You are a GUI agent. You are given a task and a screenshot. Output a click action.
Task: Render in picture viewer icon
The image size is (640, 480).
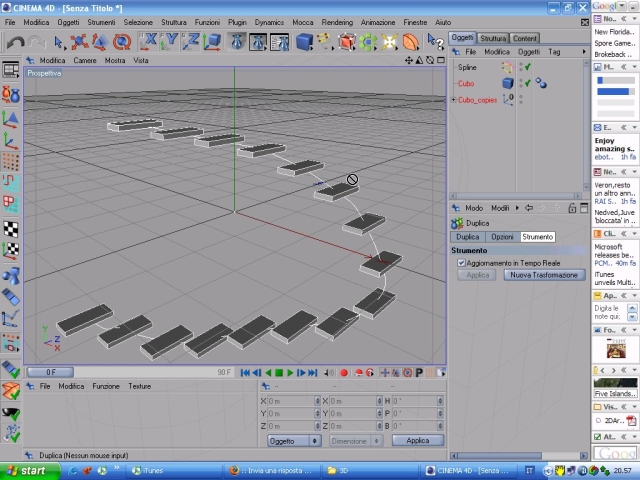258,42
